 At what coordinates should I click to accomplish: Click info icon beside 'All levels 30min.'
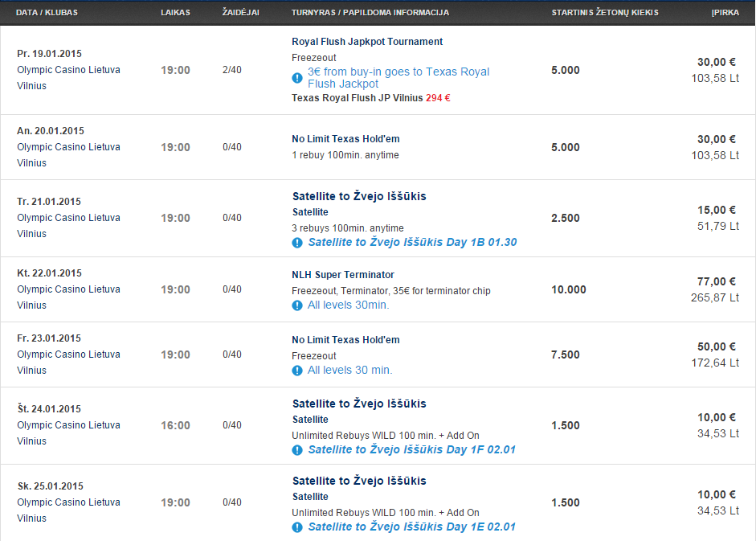point(297,305)
